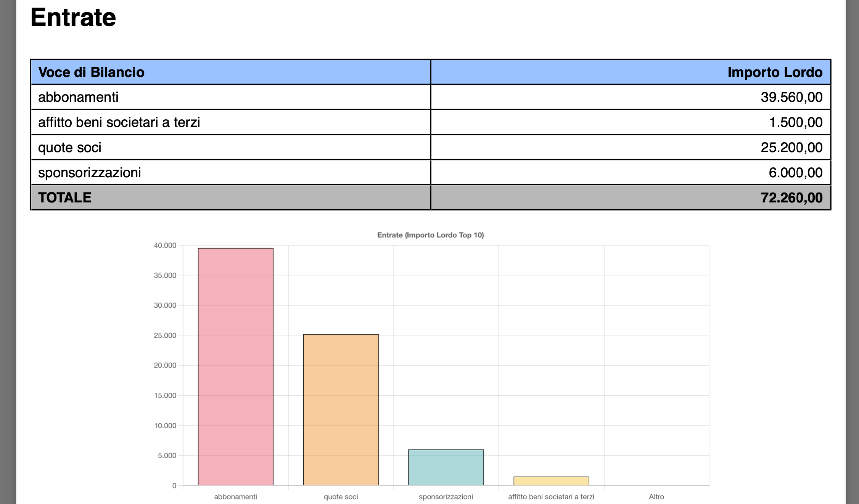859x504 pixels.
Task: Click the orange quote soci bar
Action: coord(341,410)
